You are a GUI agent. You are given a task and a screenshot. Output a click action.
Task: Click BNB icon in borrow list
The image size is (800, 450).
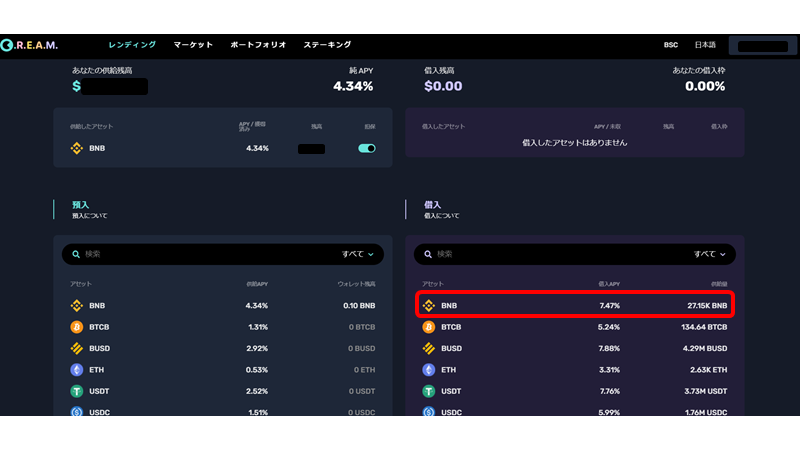point(429,306)
